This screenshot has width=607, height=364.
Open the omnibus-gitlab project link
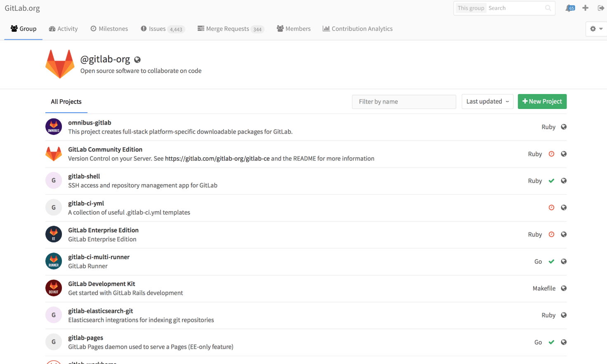[90, 123]
